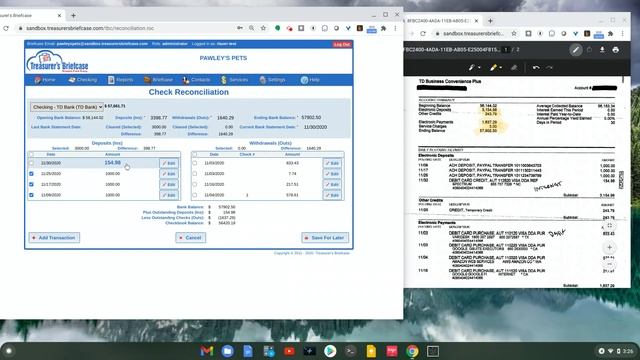This screenshot has width=640, height=360.
Task: Check the 7.74 withdrawal checkbox
Action: click(x=195, y=173)
